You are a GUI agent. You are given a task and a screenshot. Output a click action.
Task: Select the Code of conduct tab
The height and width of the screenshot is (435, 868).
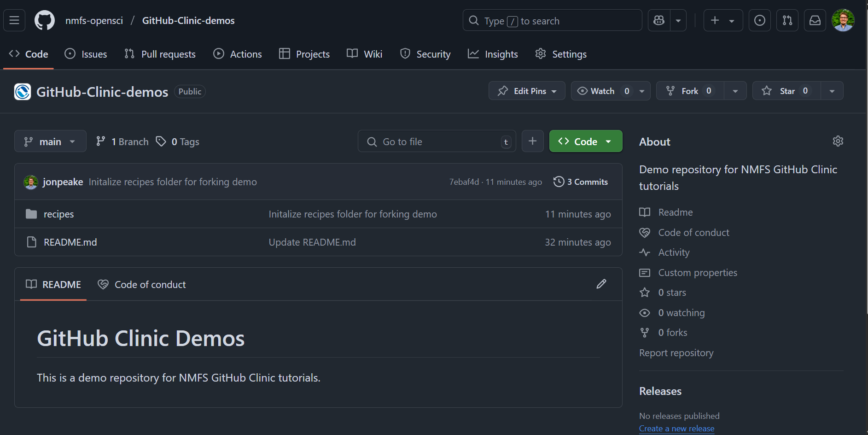coord(142,284)
